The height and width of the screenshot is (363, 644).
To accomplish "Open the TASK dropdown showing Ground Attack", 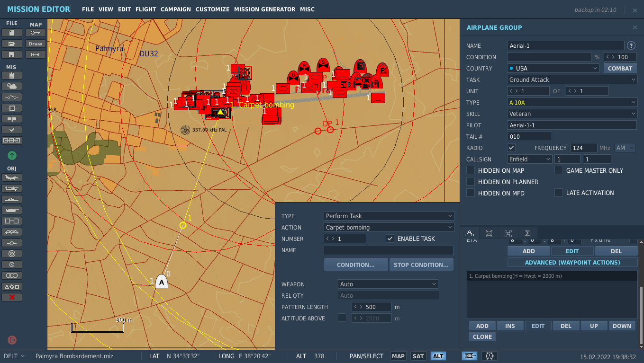I will click(x=572, y=80).
